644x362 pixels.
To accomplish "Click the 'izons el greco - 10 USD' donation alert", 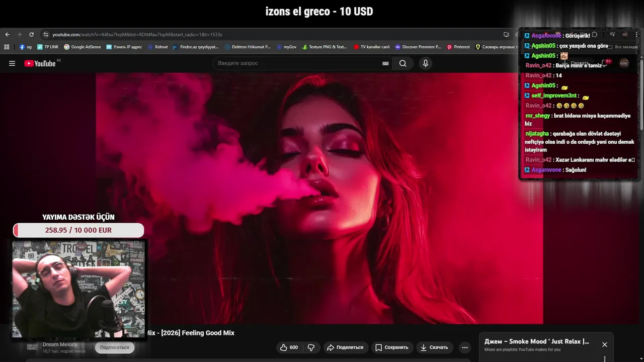I will click(x=319, y=12).
